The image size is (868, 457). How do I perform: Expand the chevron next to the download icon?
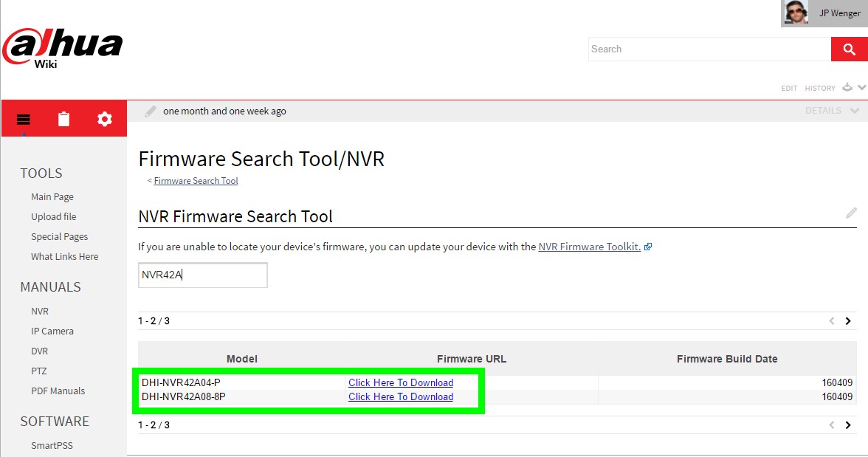coord(862,88)
